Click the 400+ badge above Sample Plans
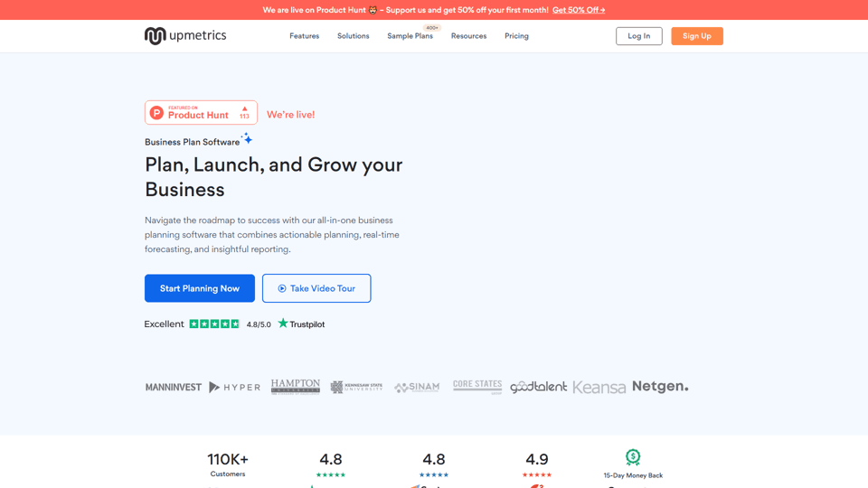This screenshot has width=868, height=488. pyautogui.click(x=432, y=28)
